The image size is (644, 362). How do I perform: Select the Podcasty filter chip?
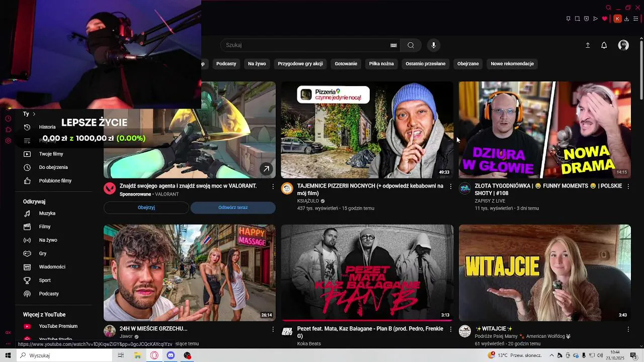226,64
